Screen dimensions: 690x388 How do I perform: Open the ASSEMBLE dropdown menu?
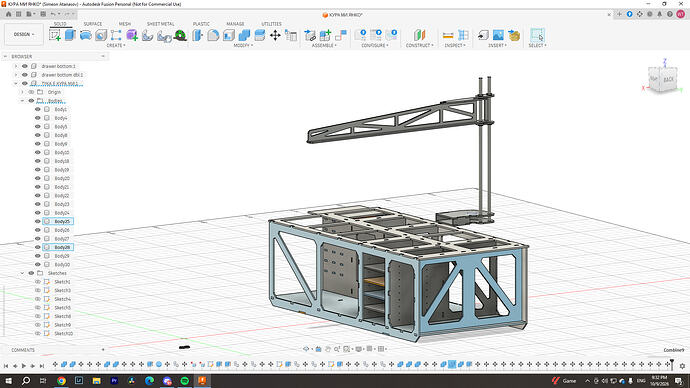(x=324, y=45)
